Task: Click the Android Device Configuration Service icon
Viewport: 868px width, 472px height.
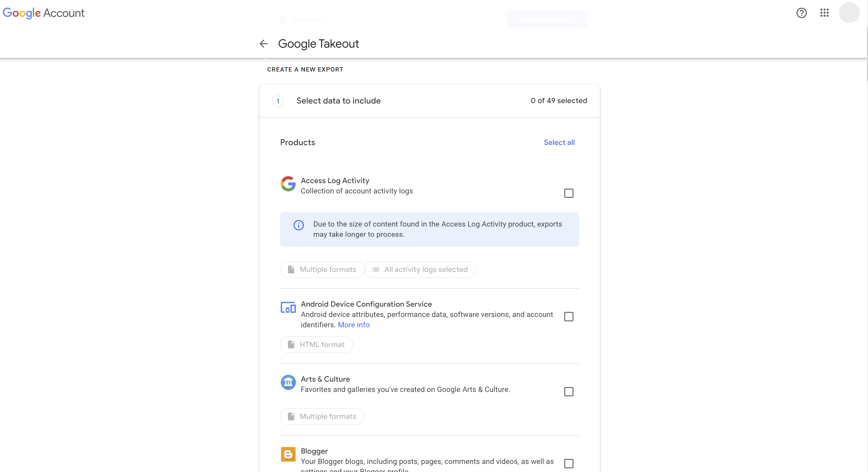Action: click(x=288, y=307)
